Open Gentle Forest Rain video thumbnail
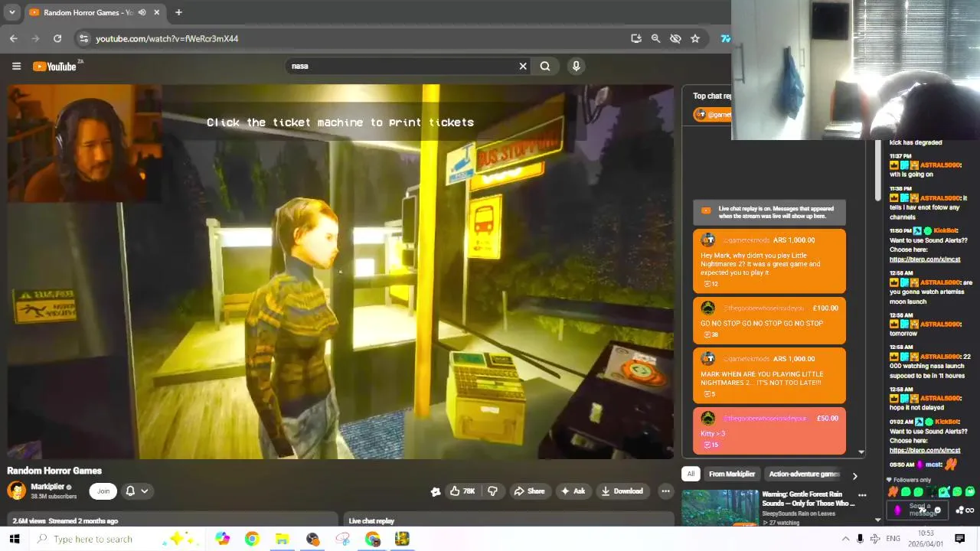 click(720, 507)
